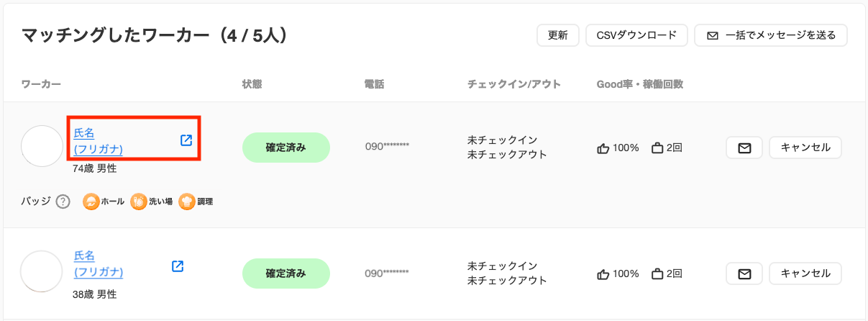The height and width of the screenshot is (321, 868).
Task: Open first worker's profile in new tab icon
Action: tap(186, 140)
